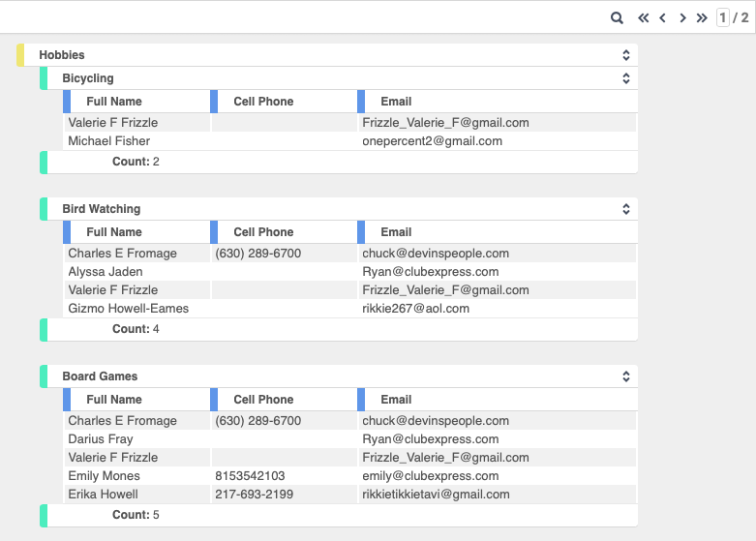Screen dimensions: 756x541
Task: Click Count: 2 summary row
Action: click(339, 162)
